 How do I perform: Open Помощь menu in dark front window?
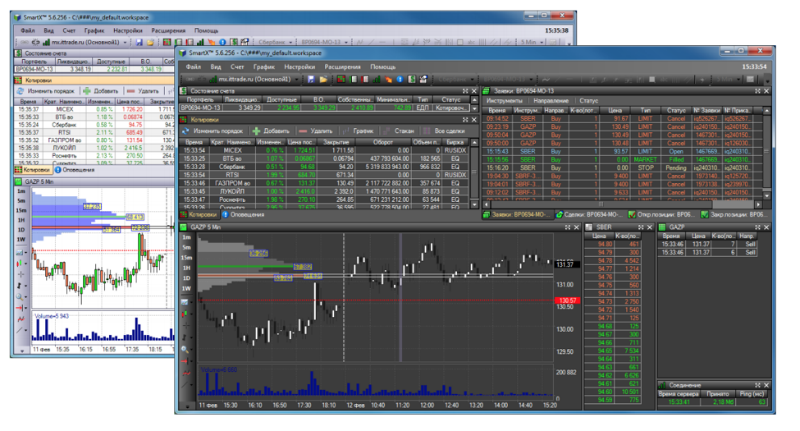383,67
